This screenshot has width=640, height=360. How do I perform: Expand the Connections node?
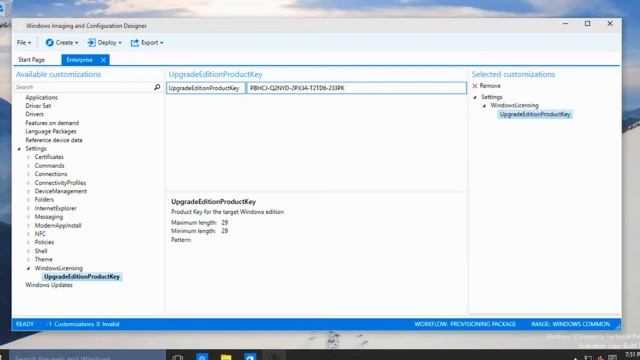(28, 174)
